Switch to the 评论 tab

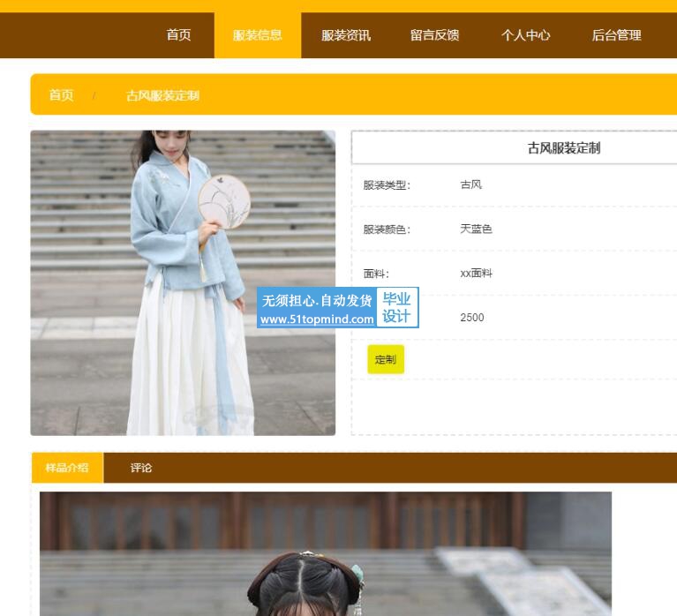pos(141,468)
